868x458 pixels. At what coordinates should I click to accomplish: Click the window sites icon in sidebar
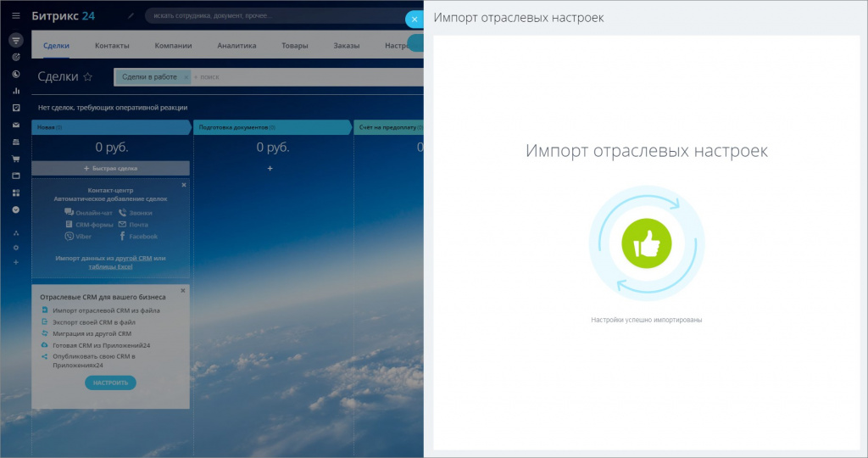coord(16,176)
